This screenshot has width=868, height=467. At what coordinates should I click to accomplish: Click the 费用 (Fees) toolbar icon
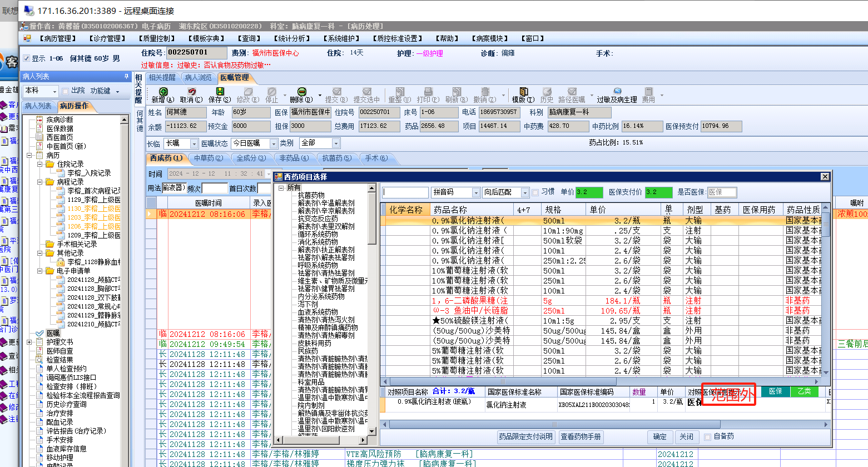(x=649, y=92)
